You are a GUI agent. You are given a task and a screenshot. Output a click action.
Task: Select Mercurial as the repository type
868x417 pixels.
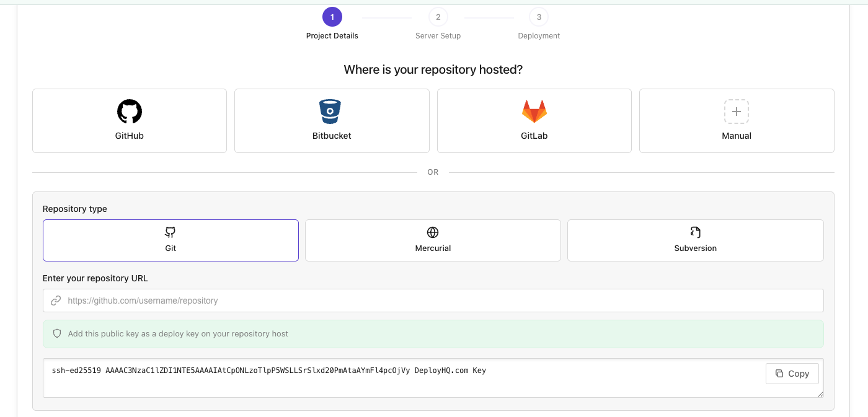433,240
